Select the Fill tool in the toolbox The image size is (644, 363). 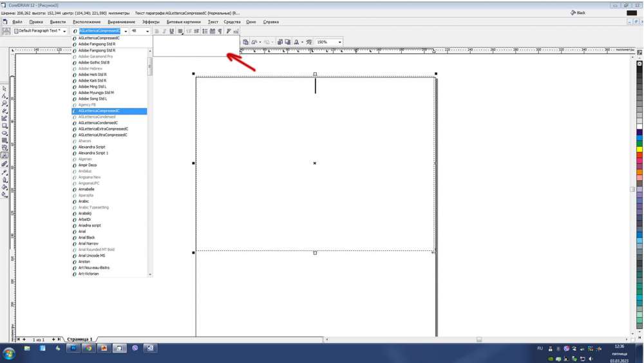[x=5, y=187]
